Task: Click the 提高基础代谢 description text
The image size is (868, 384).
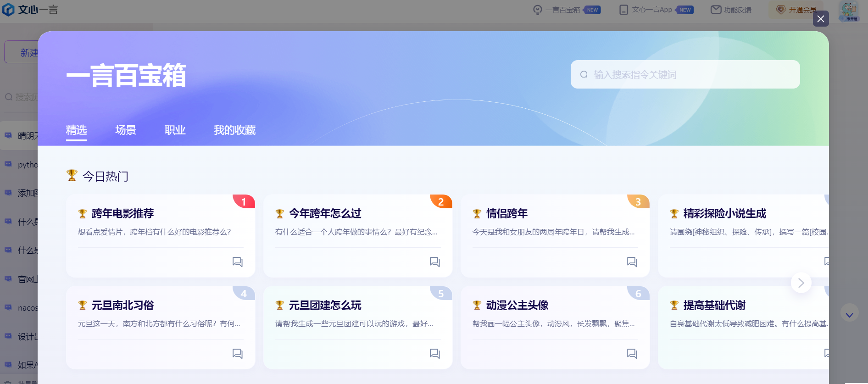Action: [x=749, y=324]
